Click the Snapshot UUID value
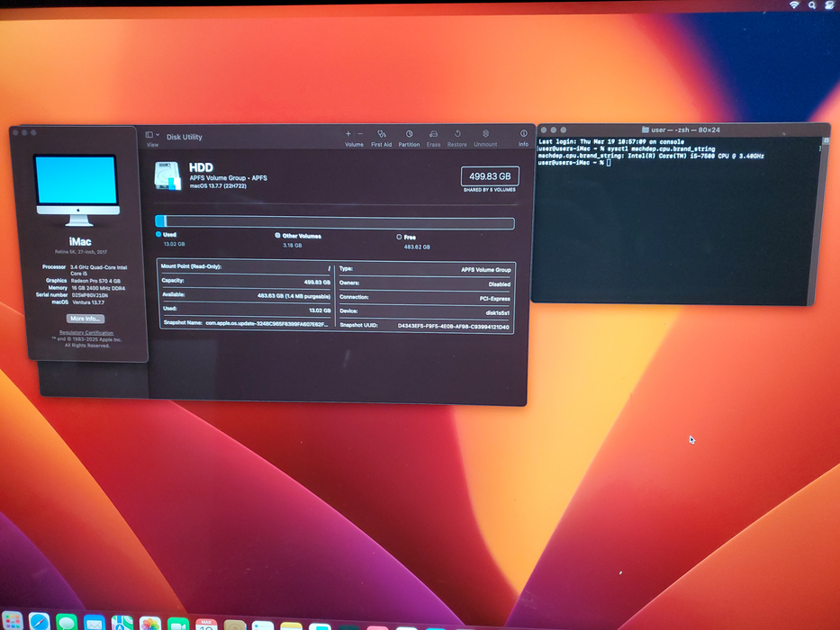Screen dimensions: 840x630 coord(453,326)
